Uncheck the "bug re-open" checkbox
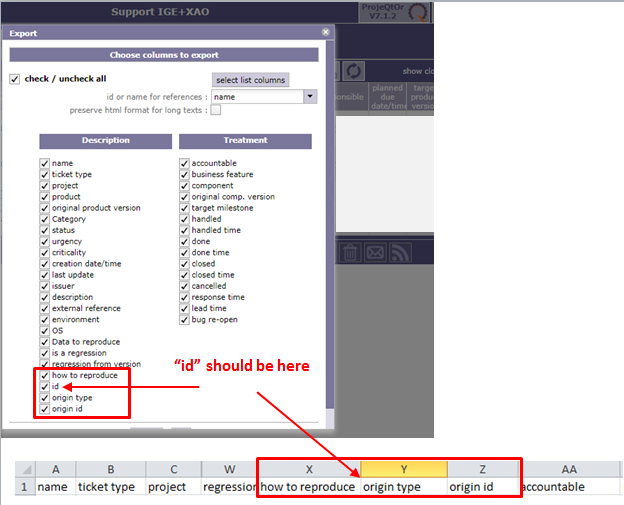Image resolution: width=624 pixels, height=505 pixels. pyautogui.click(x=185, y=319)
